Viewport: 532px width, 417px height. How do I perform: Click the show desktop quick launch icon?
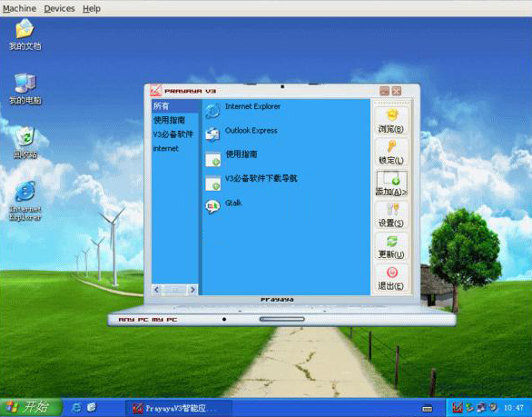click(92, 408)
